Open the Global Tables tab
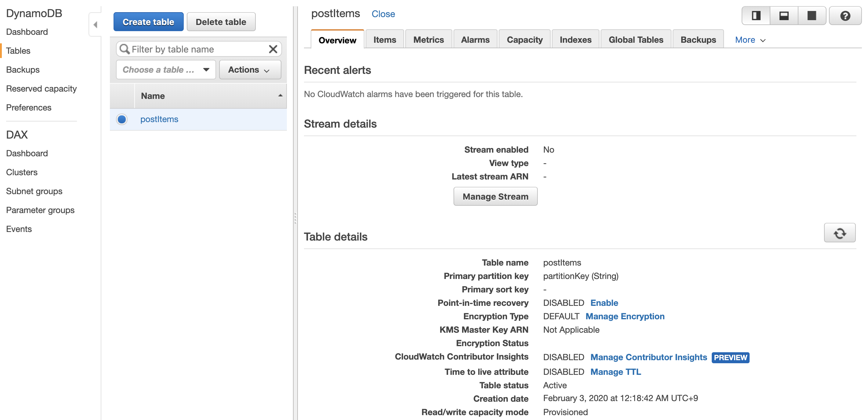 635,39
